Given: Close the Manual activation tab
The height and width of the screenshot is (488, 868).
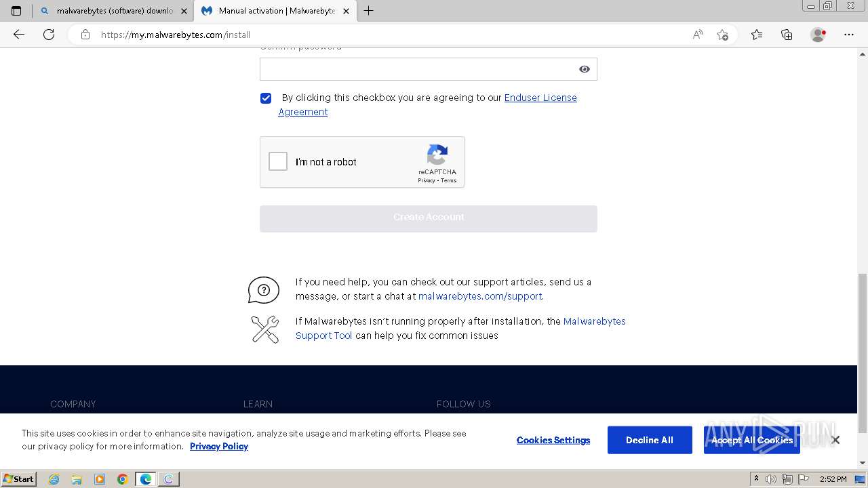Looking at the screenshot, I should point(347,11).
